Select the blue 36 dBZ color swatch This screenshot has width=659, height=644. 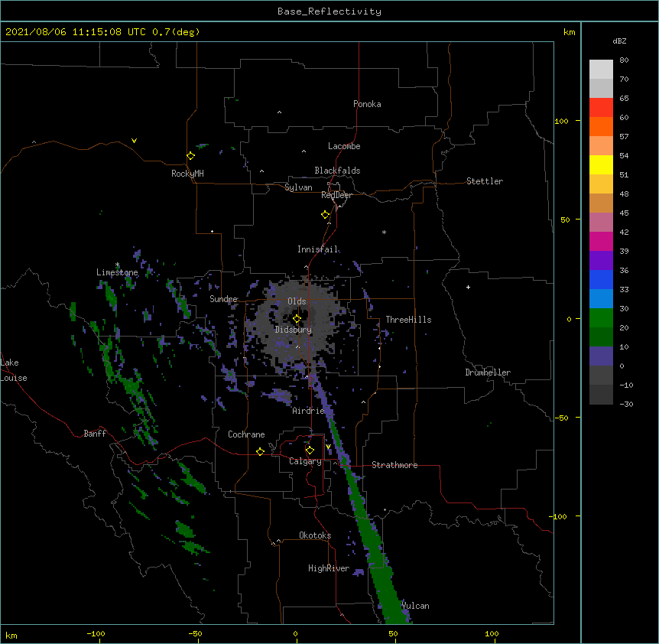(601, 279)
